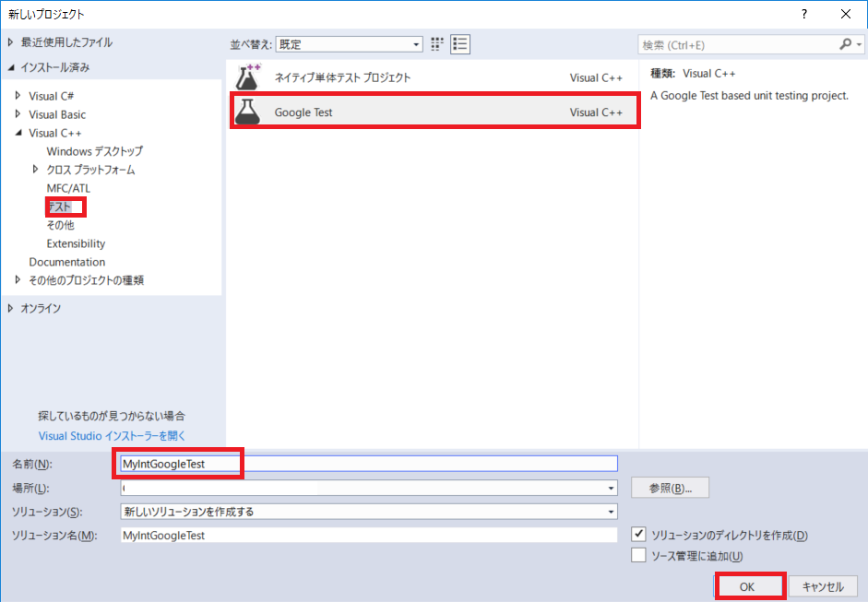Switch to medium icons list view
The width and height of the screenshot is (868, 602).
point(460,44)
